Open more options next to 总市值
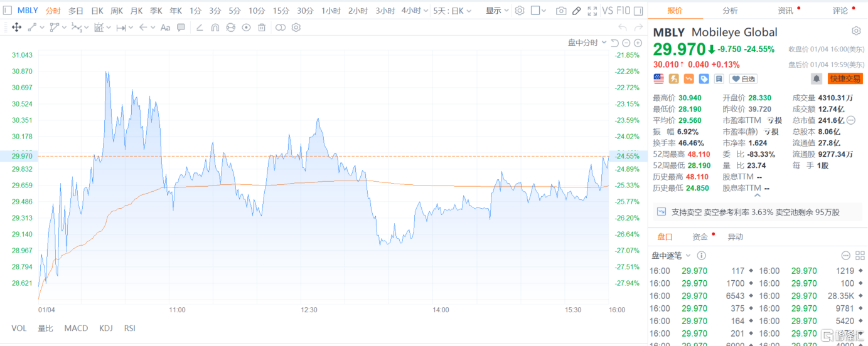The image size is (868, 346). [x=851, y=120]
